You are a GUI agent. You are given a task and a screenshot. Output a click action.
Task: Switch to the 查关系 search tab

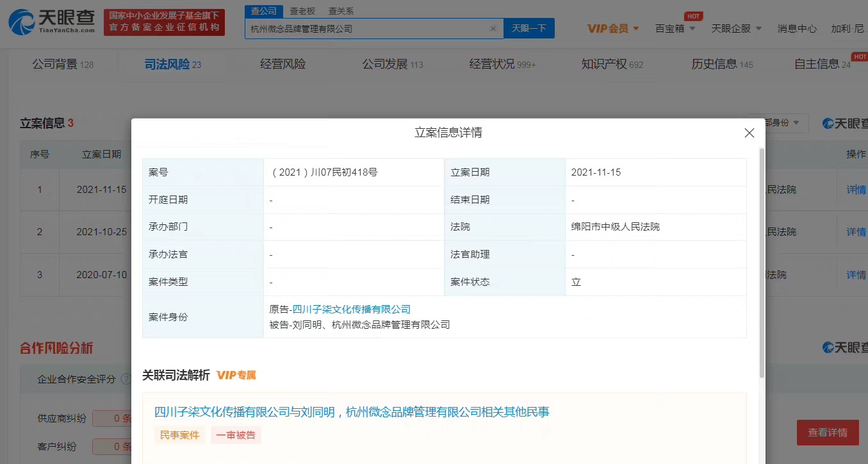[341, 11]
